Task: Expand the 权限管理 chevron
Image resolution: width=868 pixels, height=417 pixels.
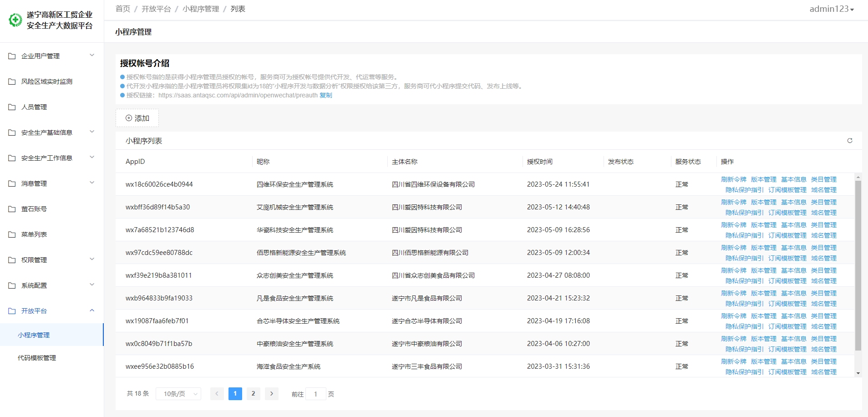Action: [x=92, y=259]
